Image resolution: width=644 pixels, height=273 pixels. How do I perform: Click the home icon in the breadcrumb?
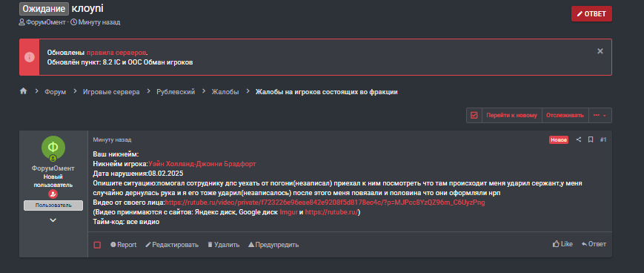23,91
